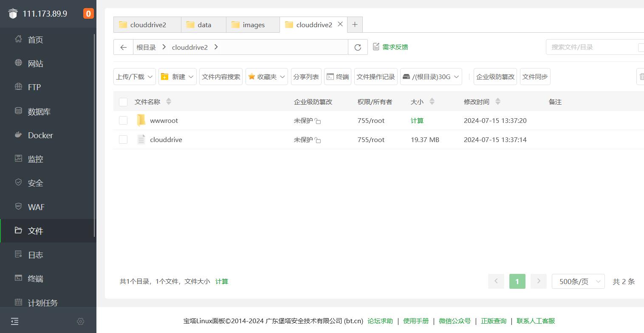Open the 需求反馈 feedback link
644x333 pixels.
pos(390,47)
